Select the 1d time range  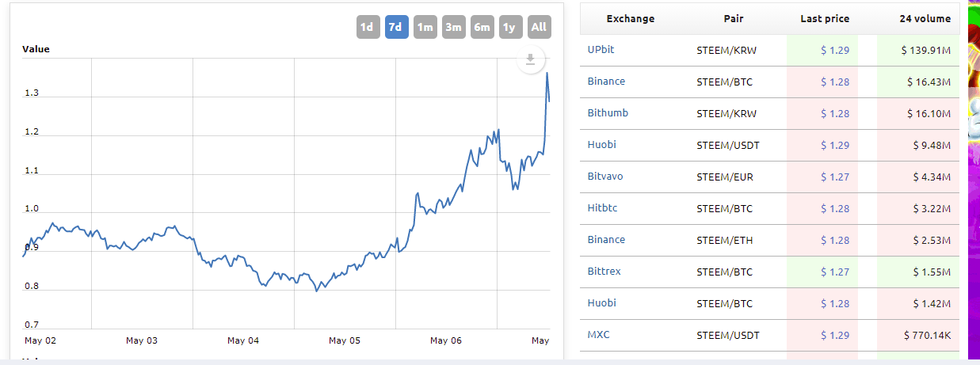(367, 27)
